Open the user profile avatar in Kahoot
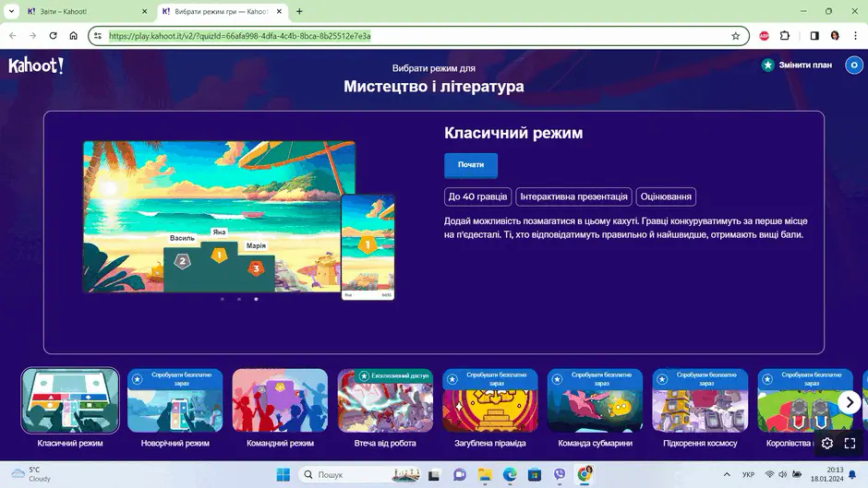The image size is (868, 488). click(853, 65)
